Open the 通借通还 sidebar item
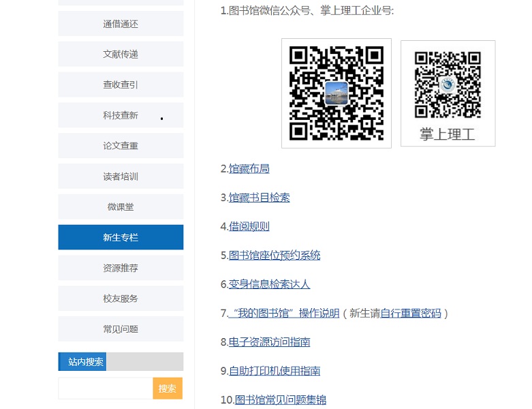 click(x=121, y=23)
